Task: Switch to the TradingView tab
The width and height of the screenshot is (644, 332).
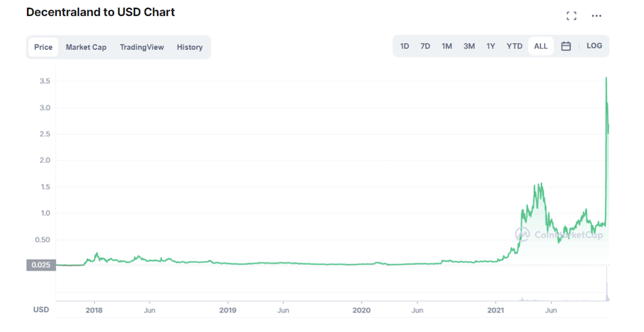Action: click(x=142, y=47)
